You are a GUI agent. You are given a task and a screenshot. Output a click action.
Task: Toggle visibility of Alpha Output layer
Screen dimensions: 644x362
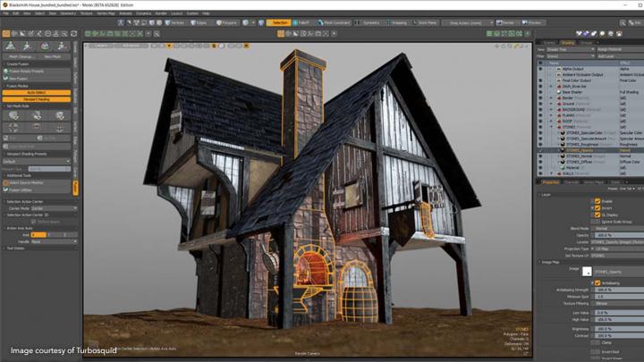(540, 69)
